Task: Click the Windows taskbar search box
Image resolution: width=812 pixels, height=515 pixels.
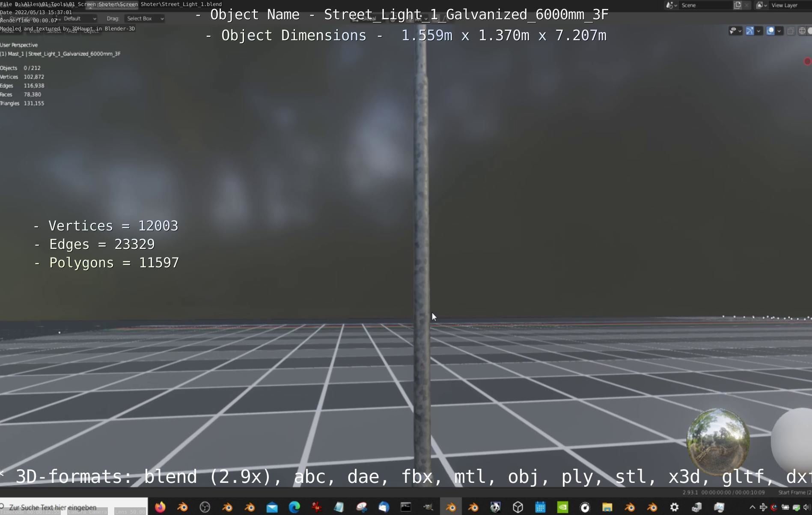Action: pyautogui.click(x=74, y=507)
